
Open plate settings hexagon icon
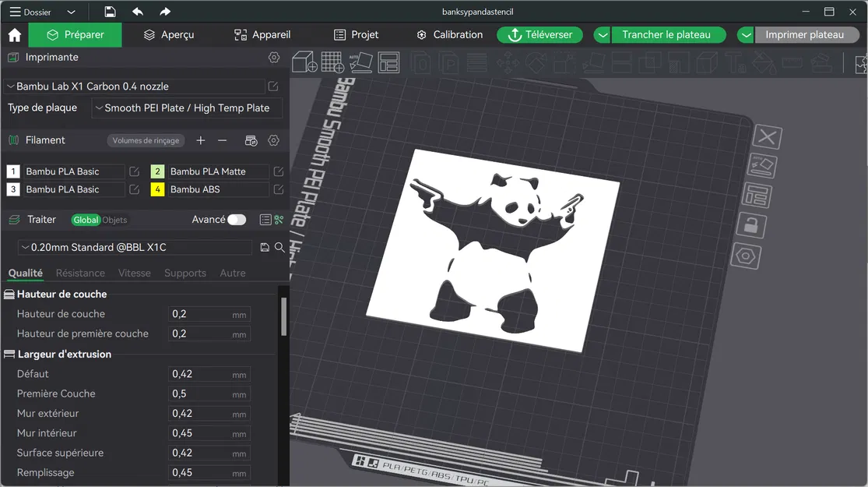[746, 256]
